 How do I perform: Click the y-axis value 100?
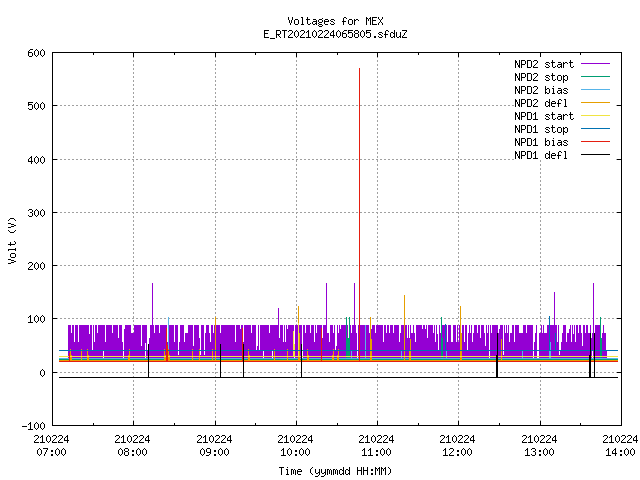36,320
